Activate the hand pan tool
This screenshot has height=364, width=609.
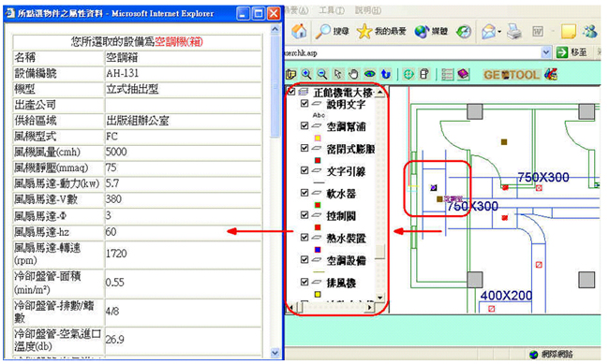[353, 74]
